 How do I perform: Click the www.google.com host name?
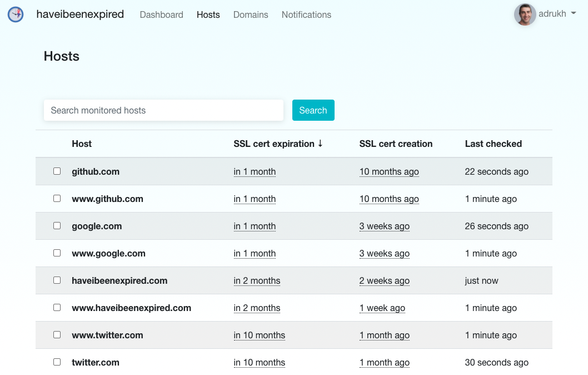pos(109,253)
